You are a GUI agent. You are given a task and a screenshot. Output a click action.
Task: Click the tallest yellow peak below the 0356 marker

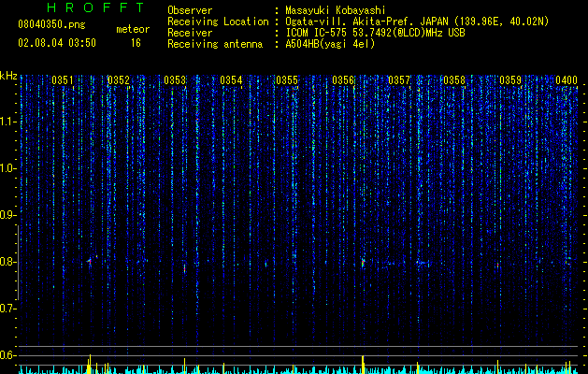(x=363, y=364)
